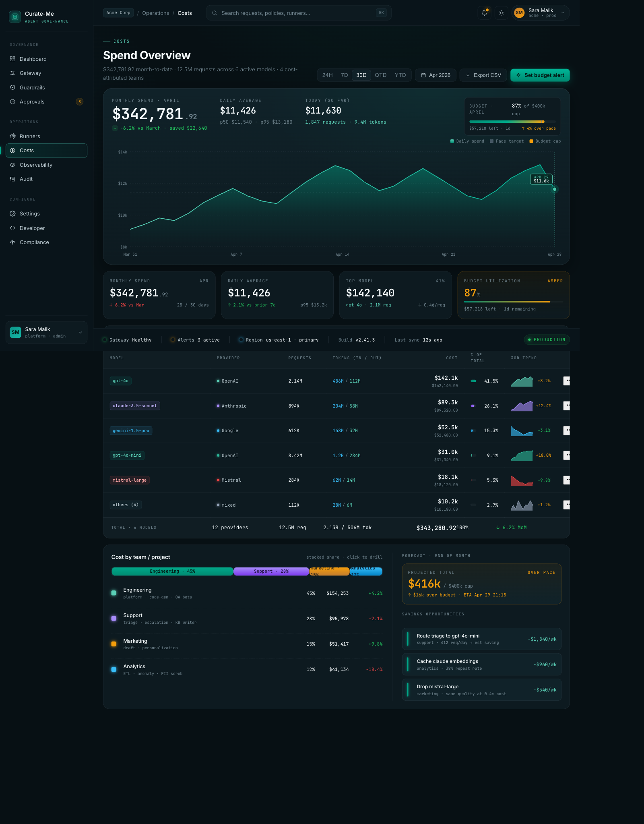Toggle the light/dark theme icon

point(501,13)
